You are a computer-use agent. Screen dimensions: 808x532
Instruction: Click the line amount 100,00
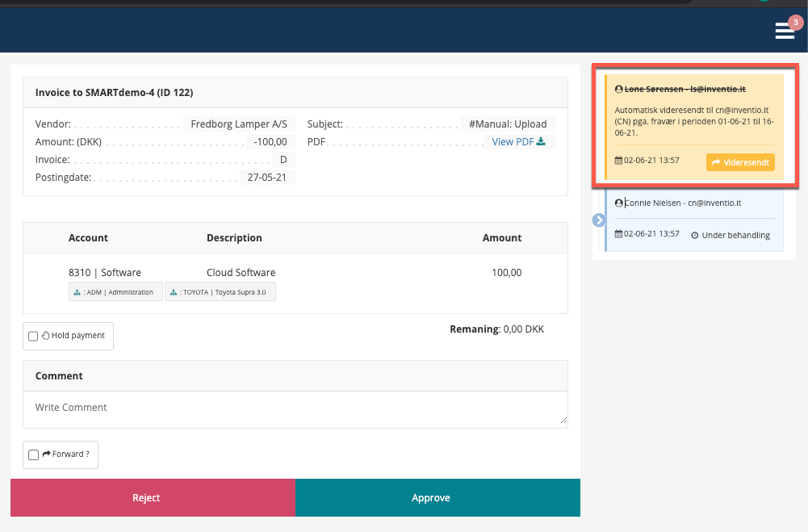click(507, 273)
